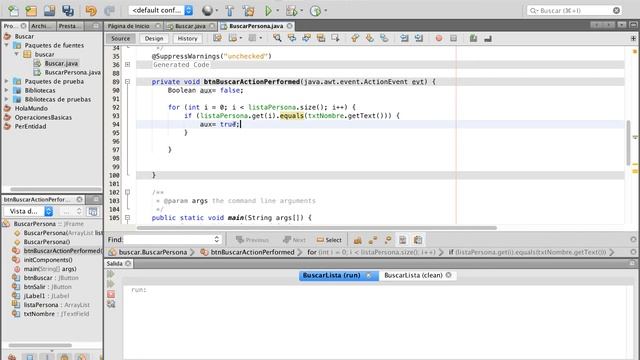Click the Build Project hammer icon
Image resolution: width=640 pixels, height=360 pixels.
coord(230,11)
